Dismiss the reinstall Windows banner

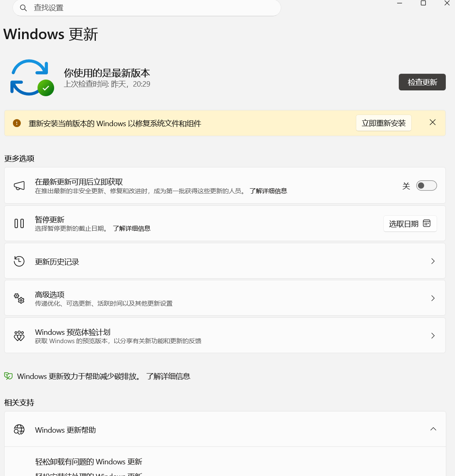(x=432, y=122)
